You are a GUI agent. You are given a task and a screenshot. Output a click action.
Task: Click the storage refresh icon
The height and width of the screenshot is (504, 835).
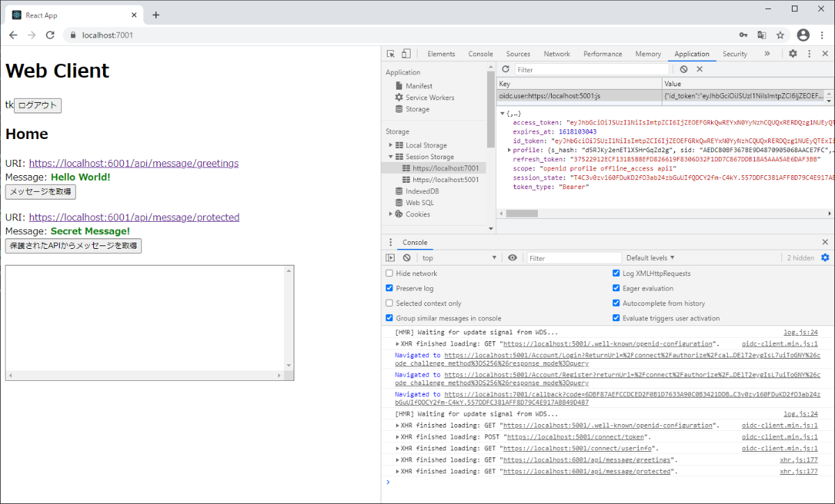click(505, 70)
